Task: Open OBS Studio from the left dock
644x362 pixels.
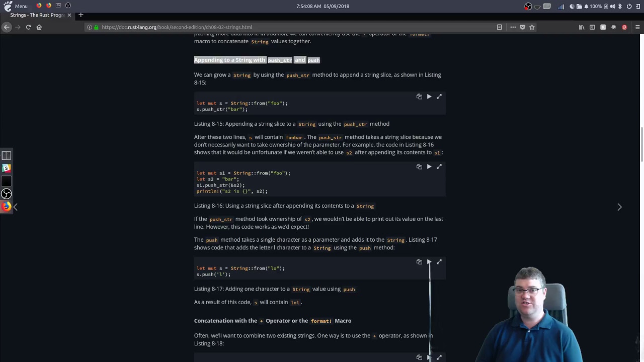Action: 6,194
